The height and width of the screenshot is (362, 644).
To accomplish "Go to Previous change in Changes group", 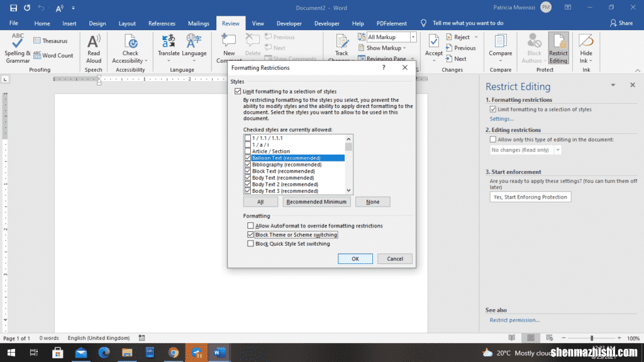I will (x=460, y=48).
